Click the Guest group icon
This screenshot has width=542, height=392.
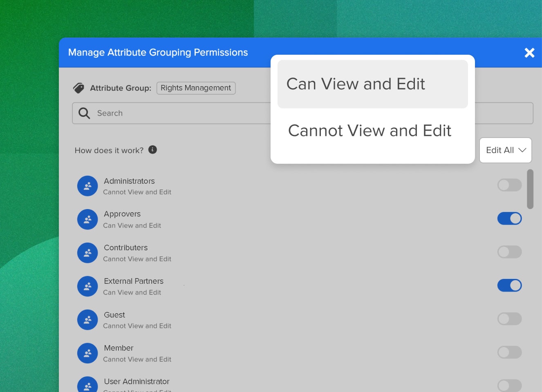87,320
